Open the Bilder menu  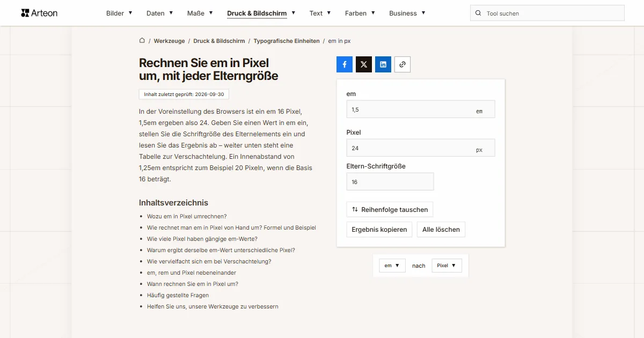point(119,13)
